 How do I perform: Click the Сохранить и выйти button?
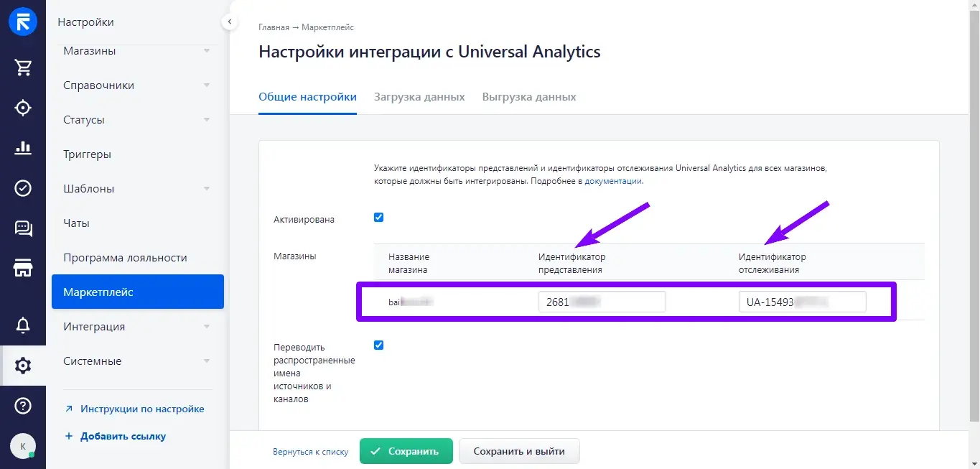[x=519, y=451]
